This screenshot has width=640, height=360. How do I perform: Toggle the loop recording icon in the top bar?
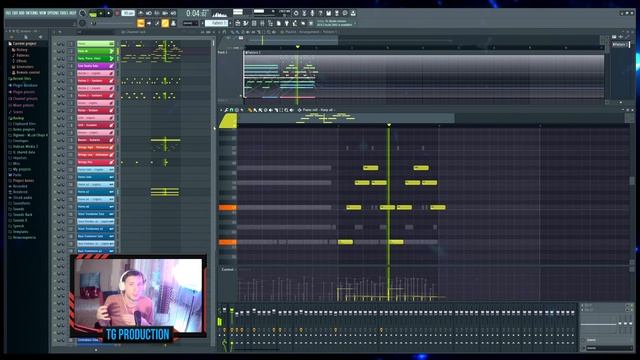[x=173, y=13]
